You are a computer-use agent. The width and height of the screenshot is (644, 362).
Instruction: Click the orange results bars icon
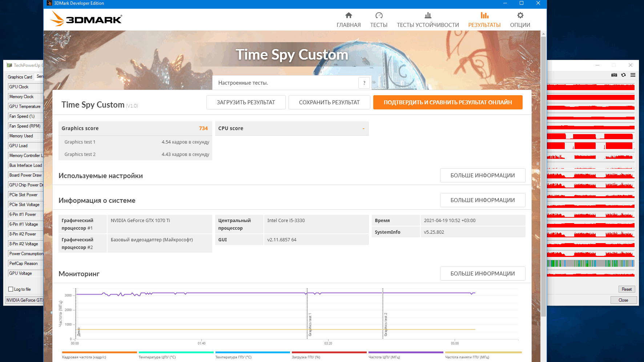coord(484,15)
